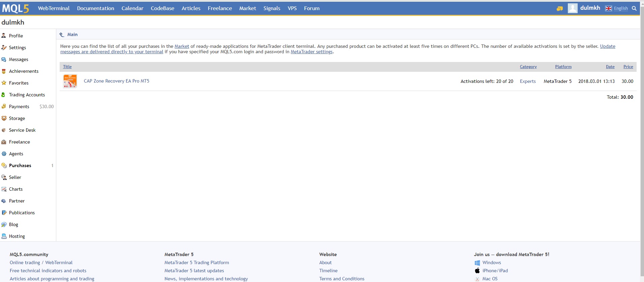Click the UK flag language icon
The image size is (644, 282).
click(609, 8)
